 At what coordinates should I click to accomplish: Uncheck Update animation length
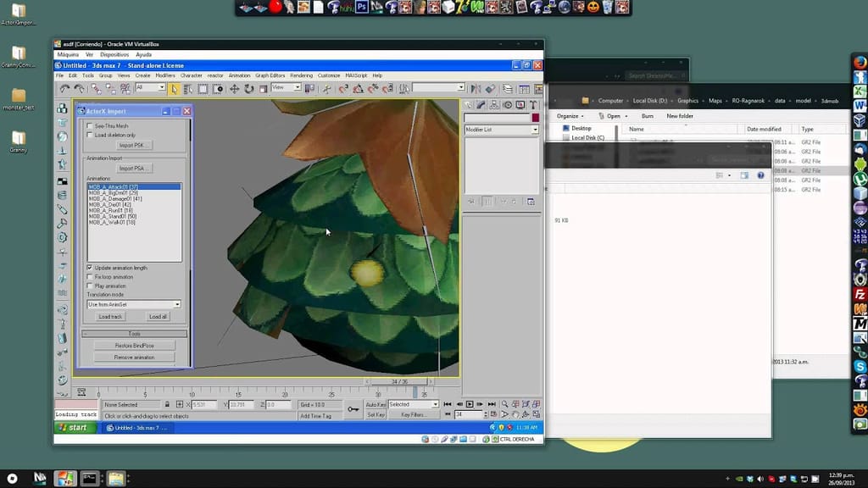[90, 267]
